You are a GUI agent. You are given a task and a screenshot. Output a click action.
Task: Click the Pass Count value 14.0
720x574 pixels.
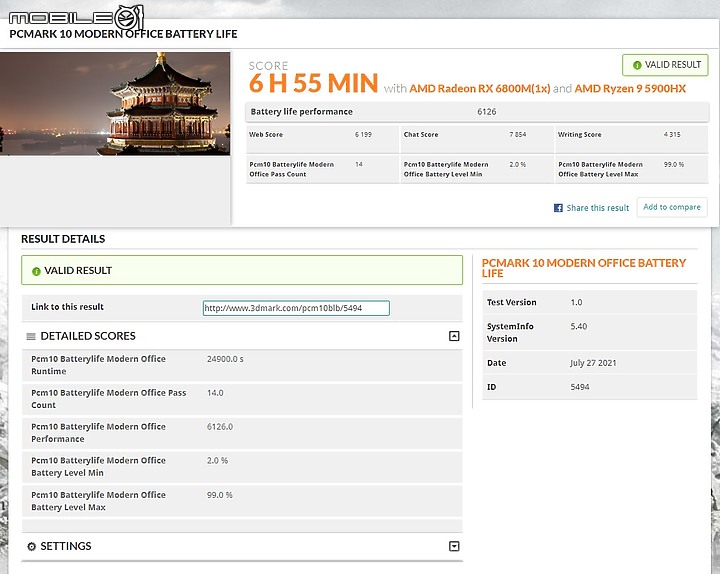coord(215,393)
